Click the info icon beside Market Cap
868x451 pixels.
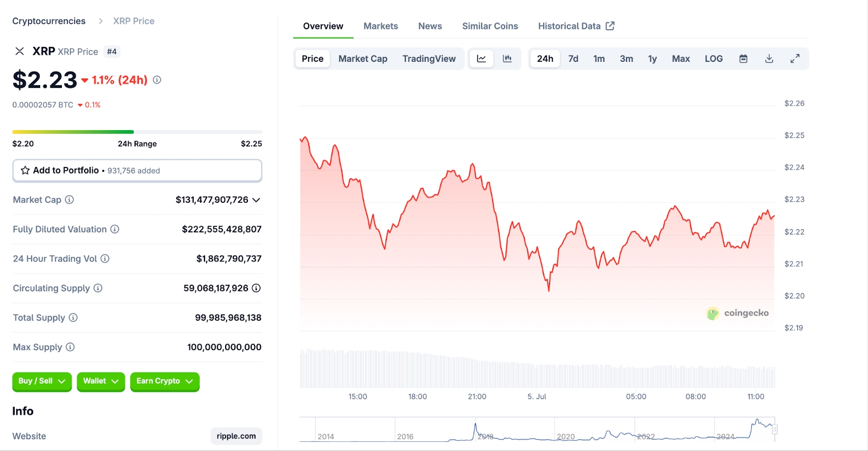click(x=69, y=199)
